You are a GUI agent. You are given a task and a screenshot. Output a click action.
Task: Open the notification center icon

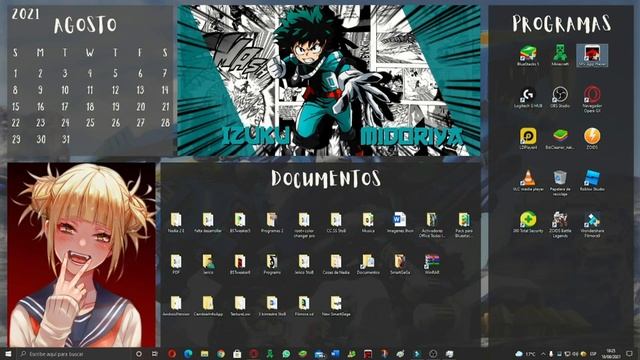[630, 353]
